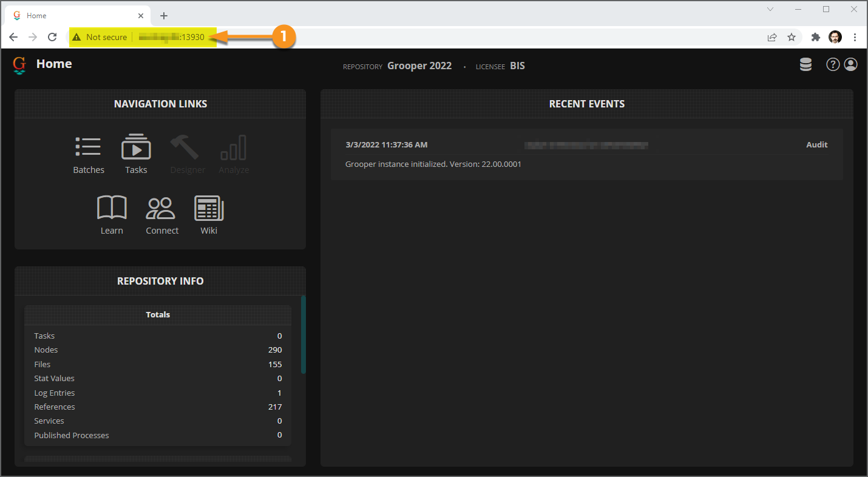Select the Audit event entry label
This screenshot has height=477, width=868.
(x=816, y=144)
